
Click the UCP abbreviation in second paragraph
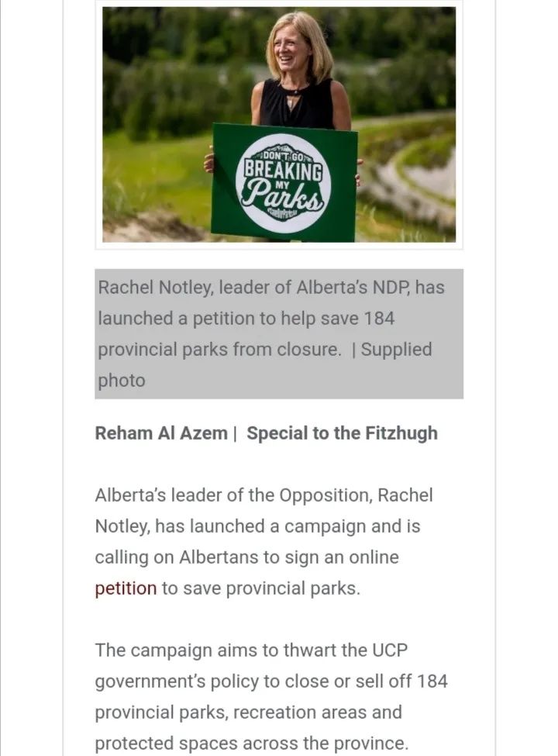[390, 651]
